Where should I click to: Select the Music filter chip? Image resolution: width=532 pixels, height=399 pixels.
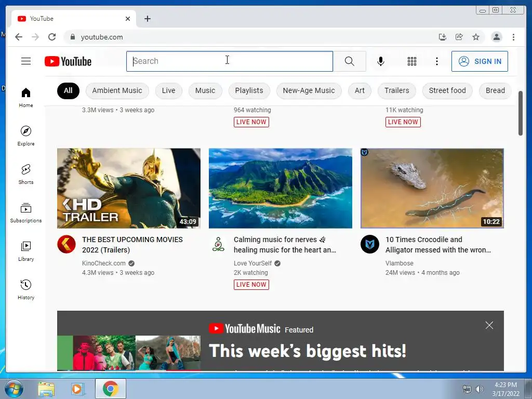(205, 90)
